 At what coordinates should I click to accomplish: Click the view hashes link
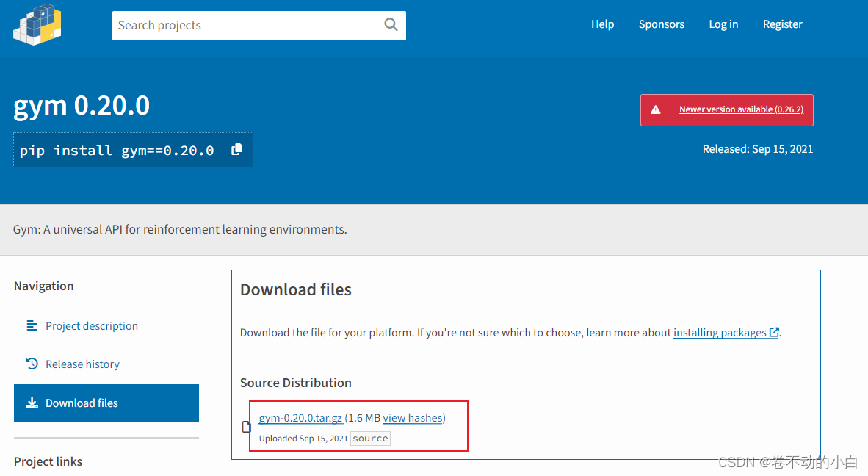pos(413,418)
